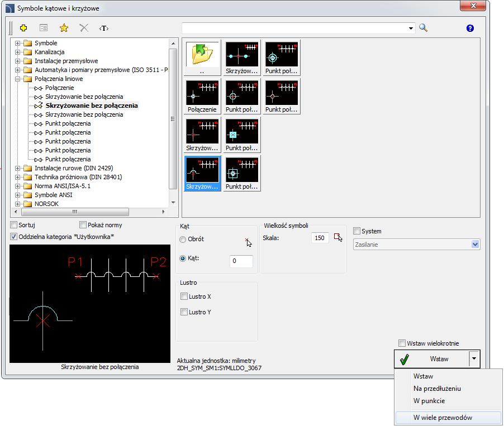Screen dimensions: 504x426
Task: Close the Symbole kątowe i krzyżowe dialog
Action: [473, 6]
